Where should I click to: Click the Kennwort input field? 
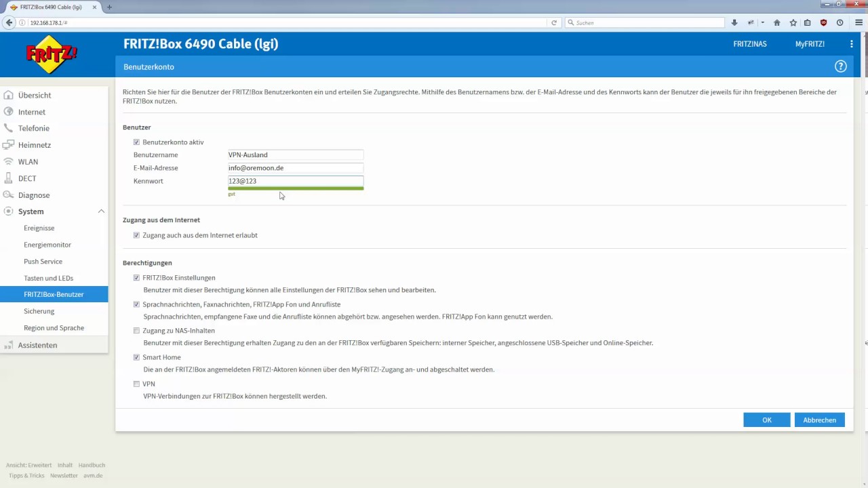click(x=296, y=181)
